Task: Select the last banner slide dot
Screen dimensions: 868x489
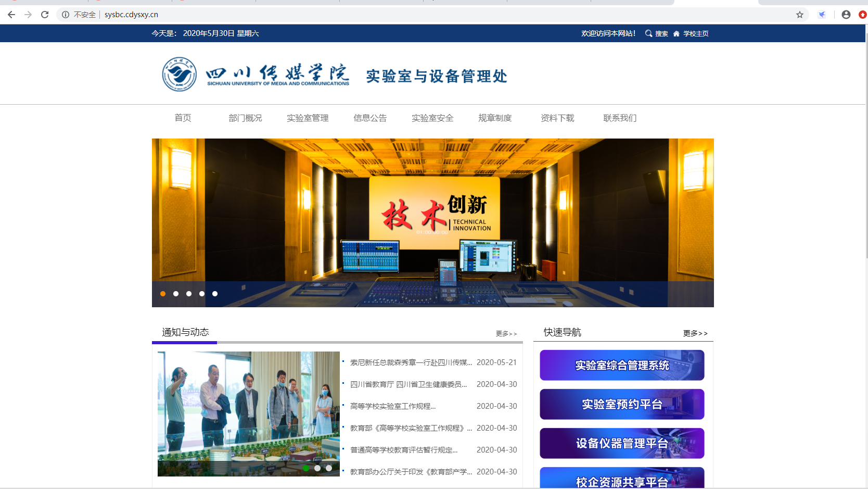Action: [215, 294]
